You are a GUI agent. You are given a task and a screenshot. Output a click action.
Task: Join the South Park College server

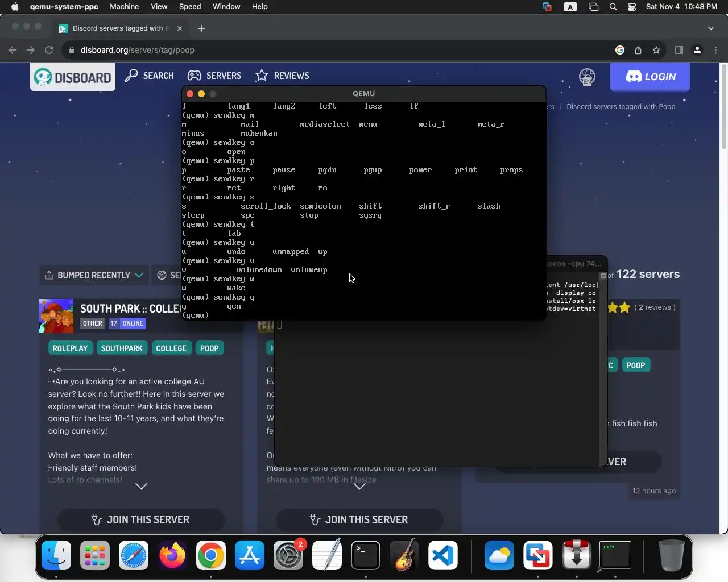pos(141,519)
